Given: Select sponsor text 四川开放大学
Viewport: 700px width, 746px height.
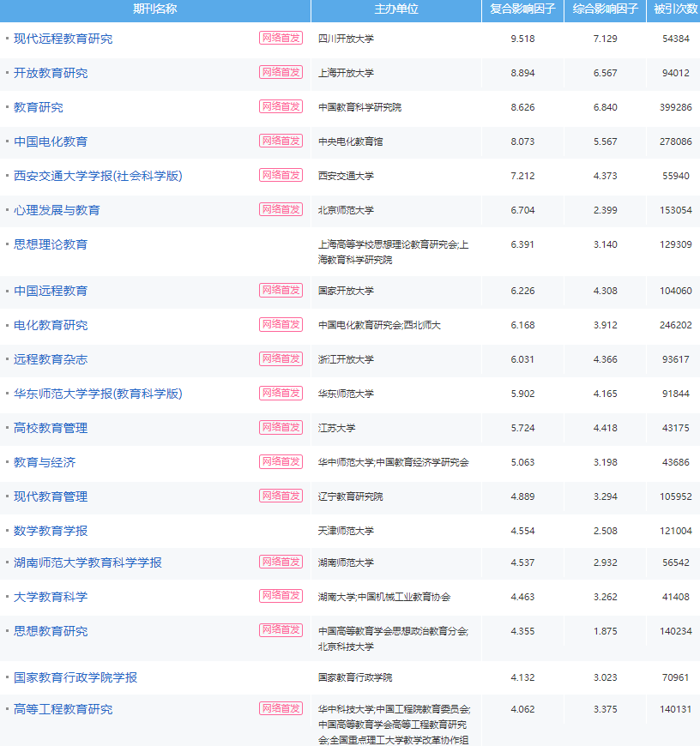Looking at the screenshot, I should (x=346, y=39).
